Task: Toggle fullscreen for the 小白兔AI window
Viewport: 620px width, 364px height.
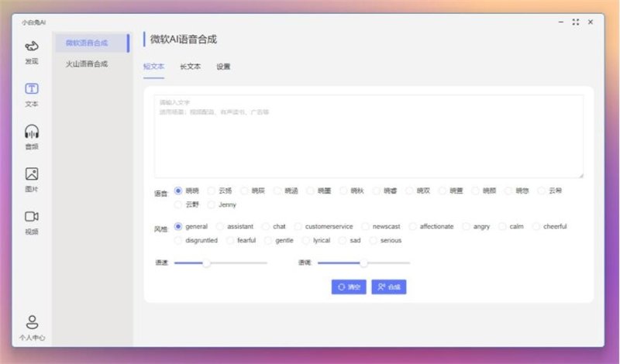Action: pyautogui.click(x=576, y=22)
